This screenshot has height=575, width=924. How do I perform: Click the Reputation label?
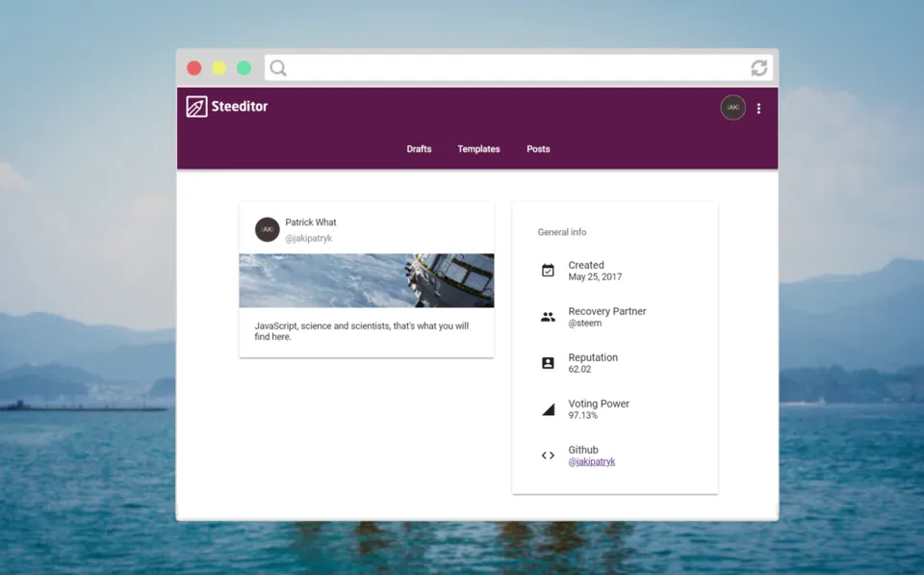(x=593, y=357)
